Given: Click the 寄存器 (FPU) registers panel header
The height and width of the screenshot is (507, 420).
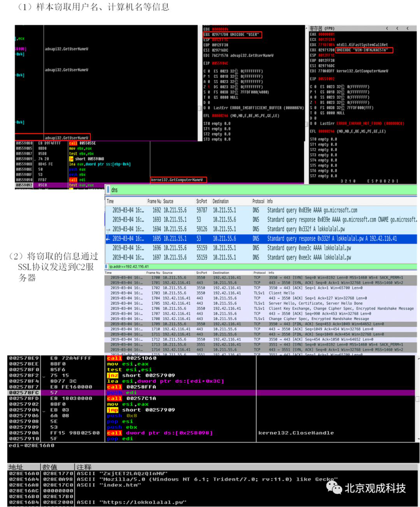Looking at the screenshot, I should (x=362, y=28).
